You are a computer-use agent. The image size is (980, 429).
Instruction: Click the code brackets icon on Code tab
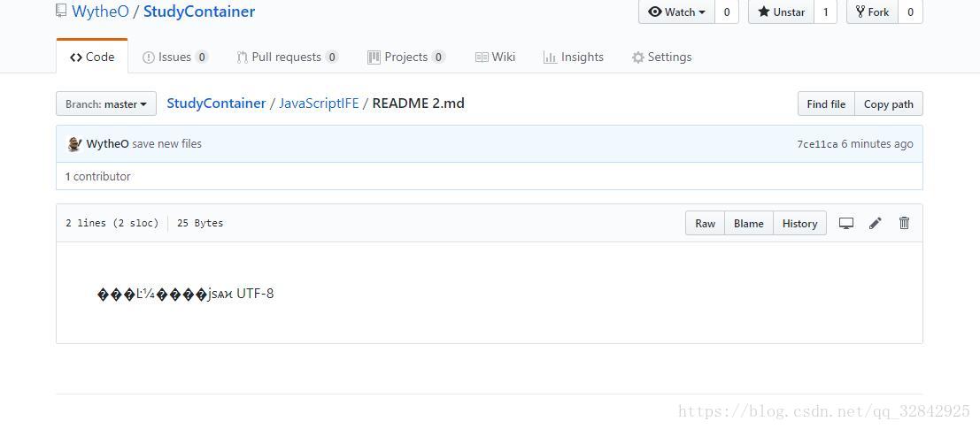76,57
